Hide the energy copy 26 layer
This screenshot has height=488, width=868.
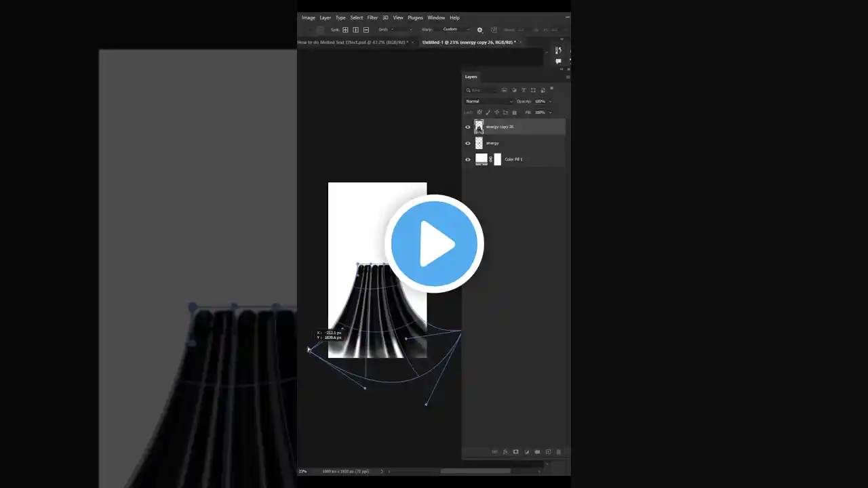click(468, 127)
